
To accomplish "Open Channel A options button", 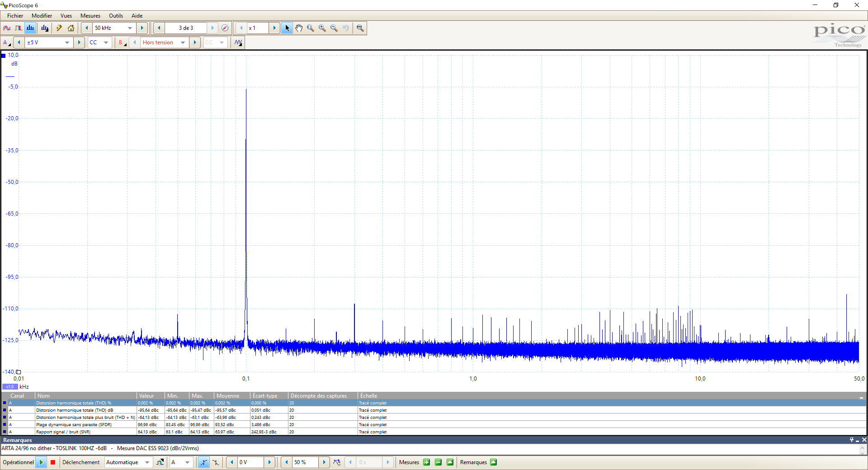I will tap(7, 42).
